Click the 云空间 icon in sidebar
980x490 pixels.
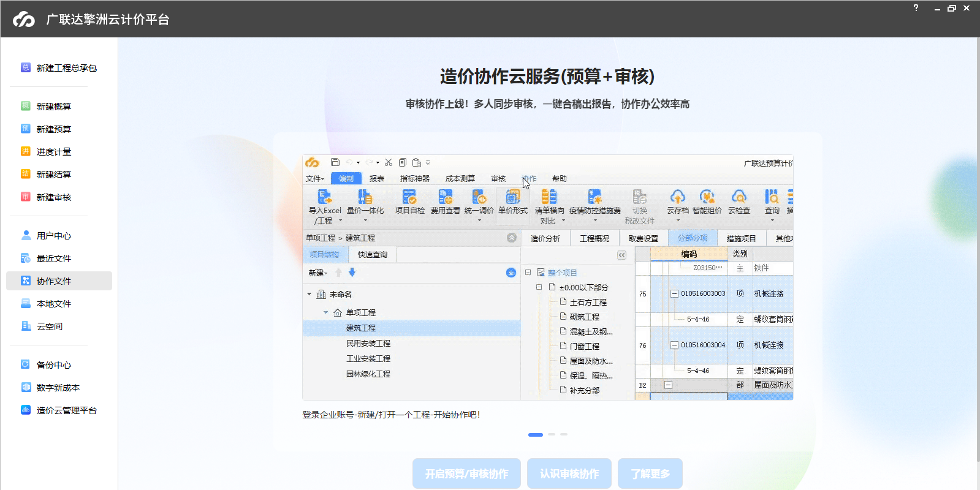coord(26,326)
